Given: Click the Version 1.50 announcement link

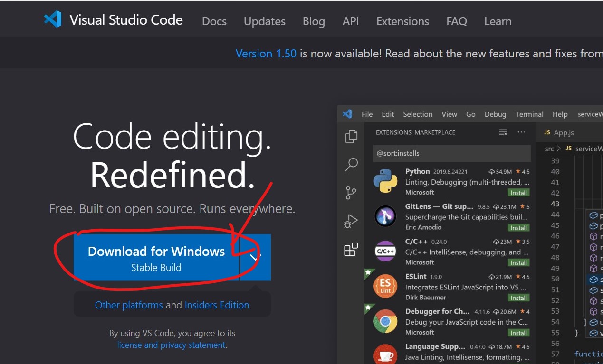Looking at the screenshot, I should click(x=266, y=54).
